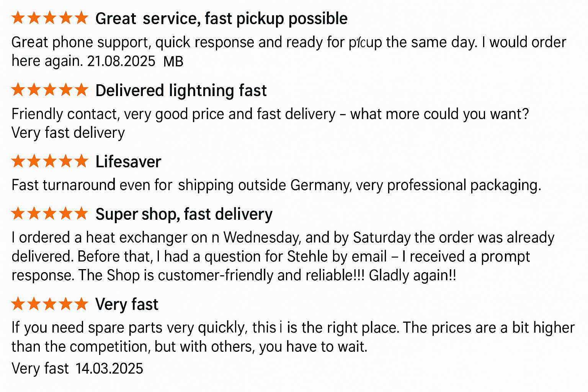Select fourth star beside bold "Very fast" heading

(x=65, y=304)
